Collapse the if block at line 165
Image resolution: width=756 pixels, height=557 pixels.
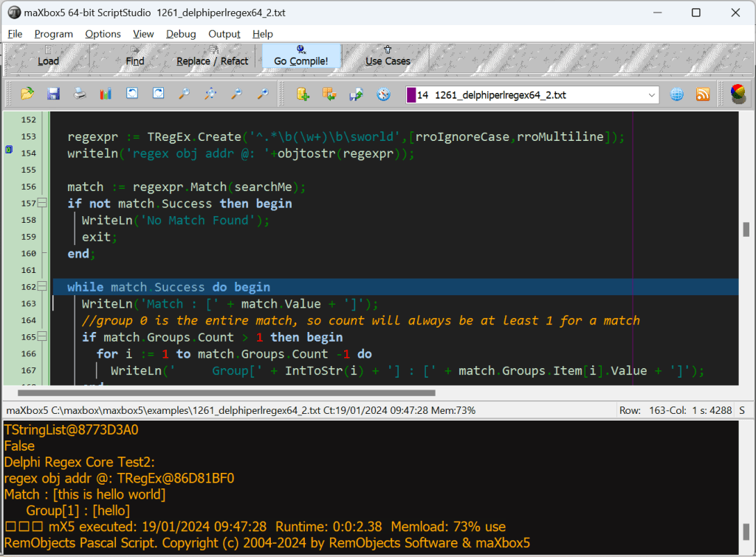(43, 337)
